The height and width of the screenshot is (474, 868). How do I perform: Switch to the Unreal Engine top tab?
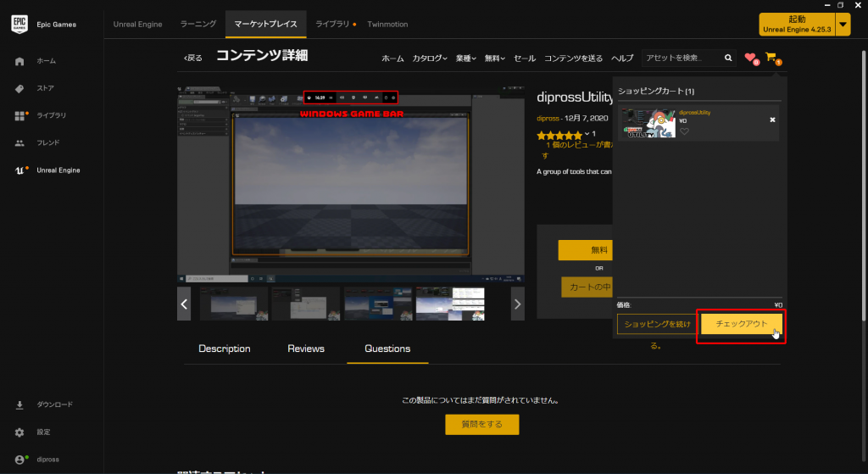[x=138, y=25]
